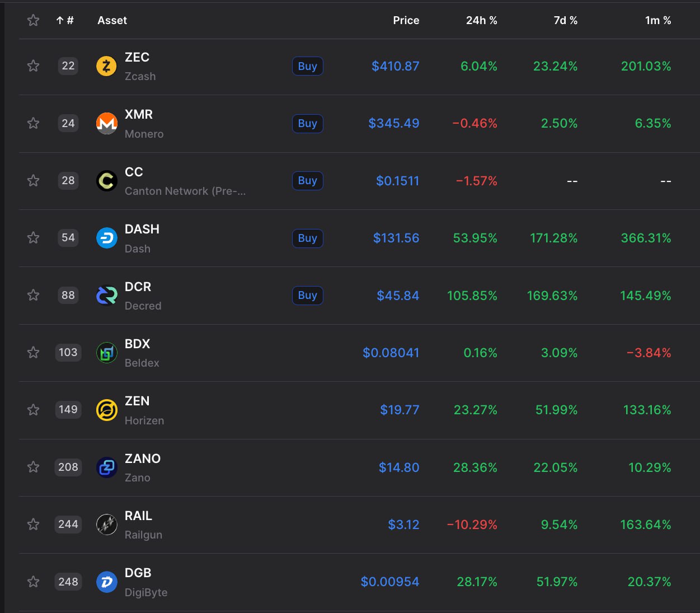Click the Dash coin logo icon

coord(106,238)
